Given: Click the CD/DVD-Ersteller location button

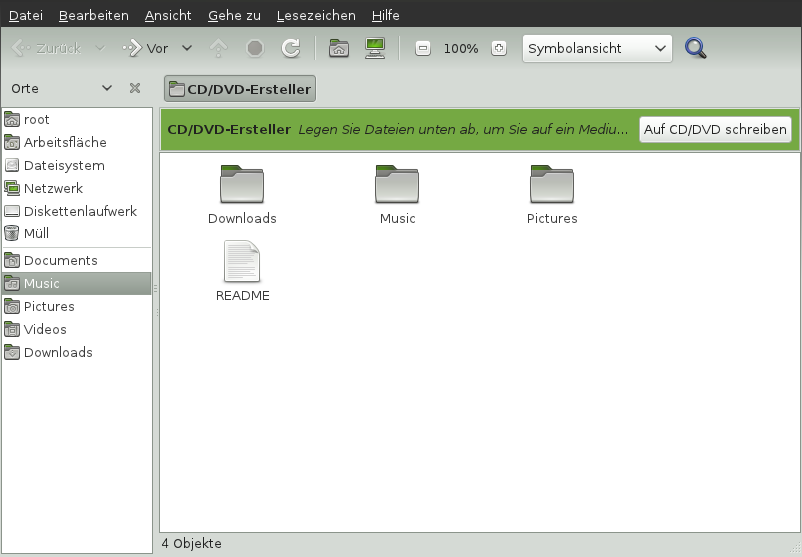Looking at the screenshot, I should (240, 89).
